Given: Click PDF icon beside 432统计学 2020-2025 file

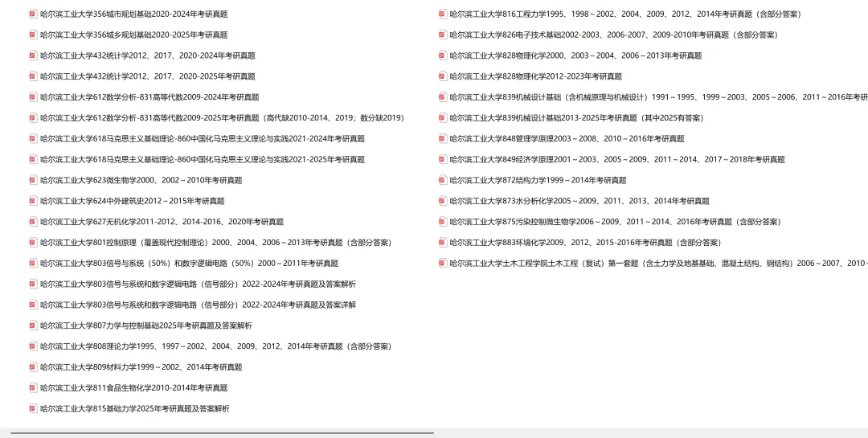Looking at the screenshot, I should point(33,76).
